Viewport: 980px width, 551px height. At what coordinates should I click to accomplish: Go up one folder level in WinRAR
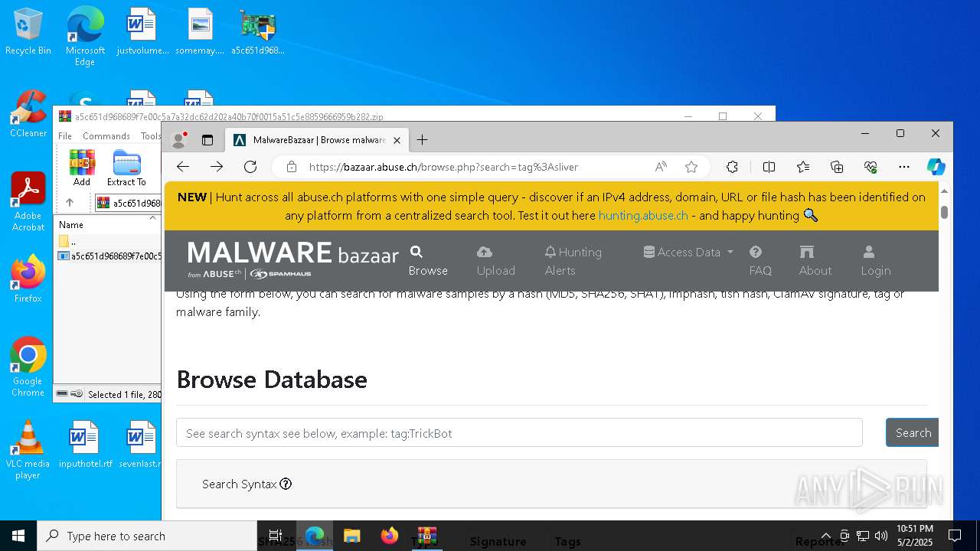(x=69, y=203)
